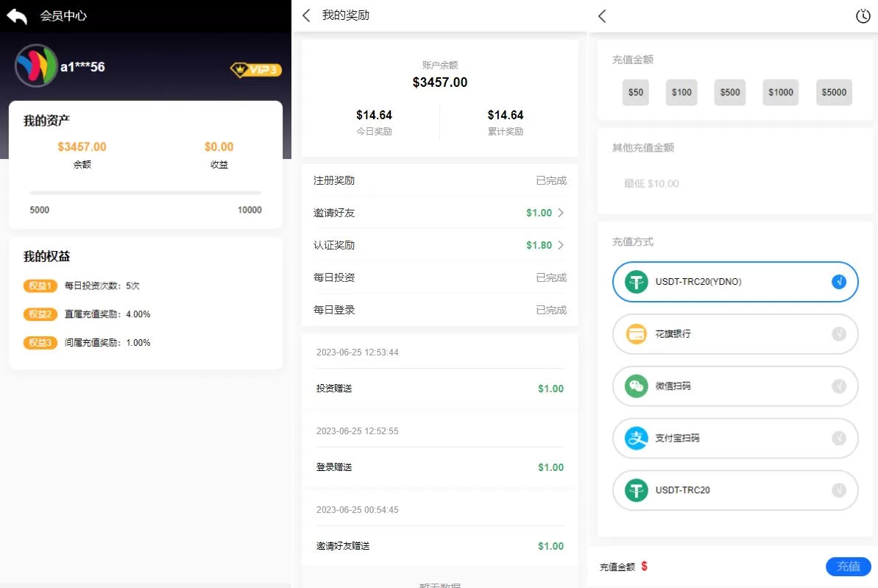The height and width of the screenshot is (588, 878).
Task: Click back chevron on recharge page
Action: [x=602, y=16]
